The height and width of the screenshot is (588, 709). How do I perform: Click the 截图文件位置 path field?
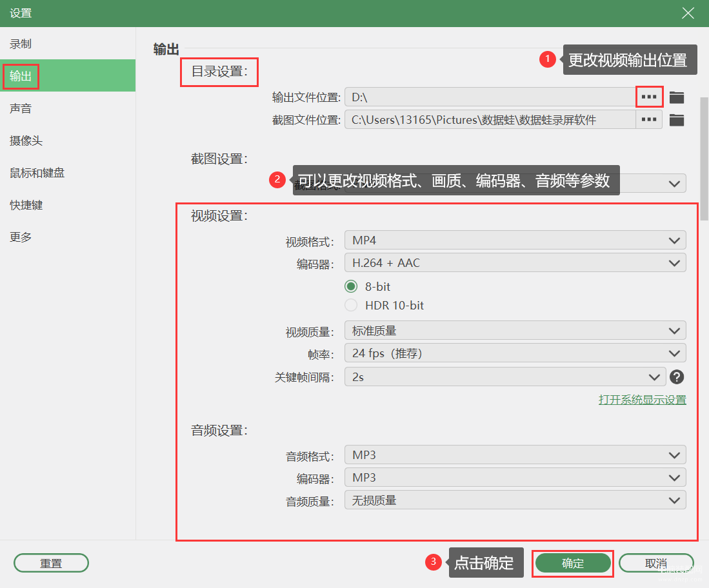pos(490,119)
